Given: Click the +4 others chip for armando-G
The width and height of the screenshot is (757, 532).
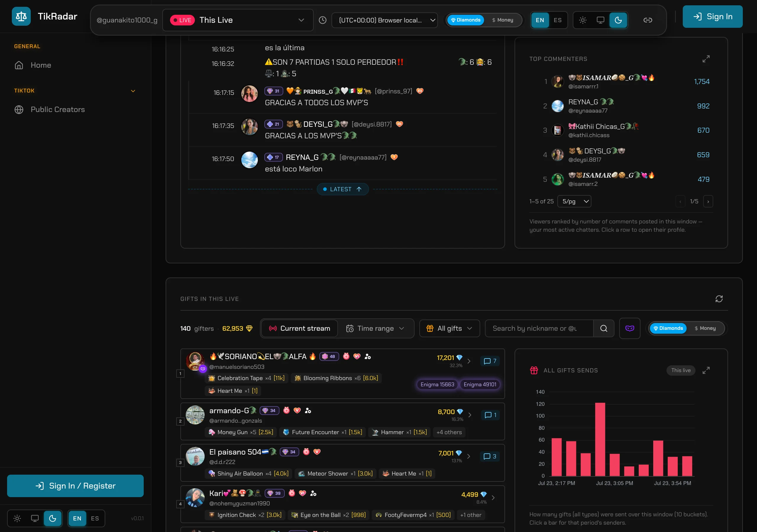Looking at the screenshot, I should 449,432.
